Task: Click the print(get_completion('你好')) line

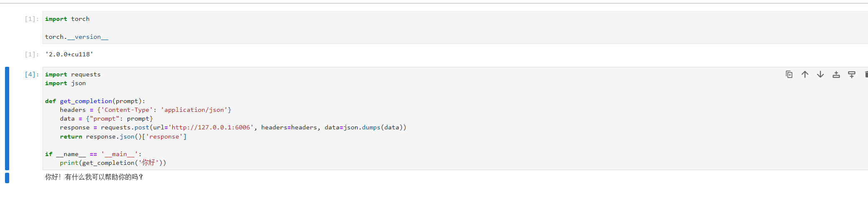Action: 113,163
